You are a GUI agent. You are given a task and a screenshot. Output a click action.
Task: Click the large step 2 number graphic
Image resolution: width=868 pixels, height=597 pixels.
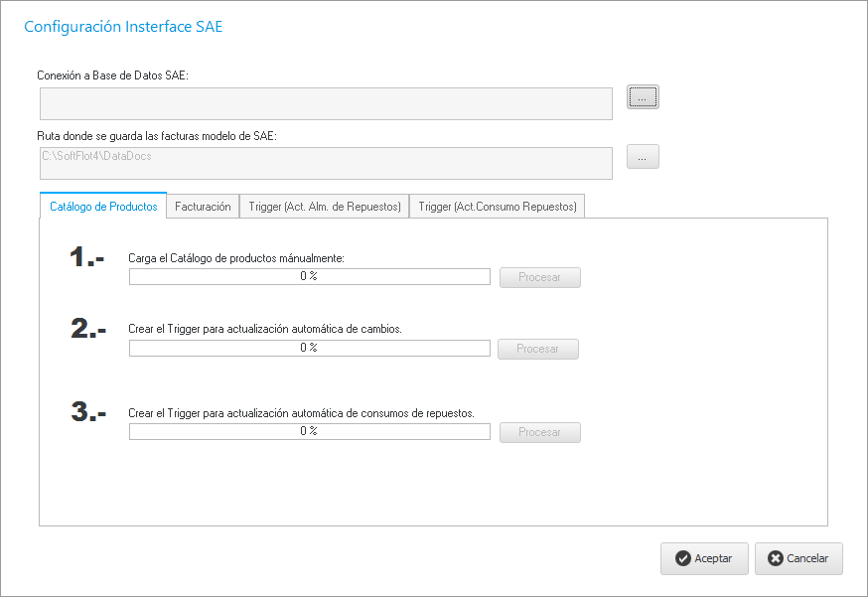tap(88, 329)
